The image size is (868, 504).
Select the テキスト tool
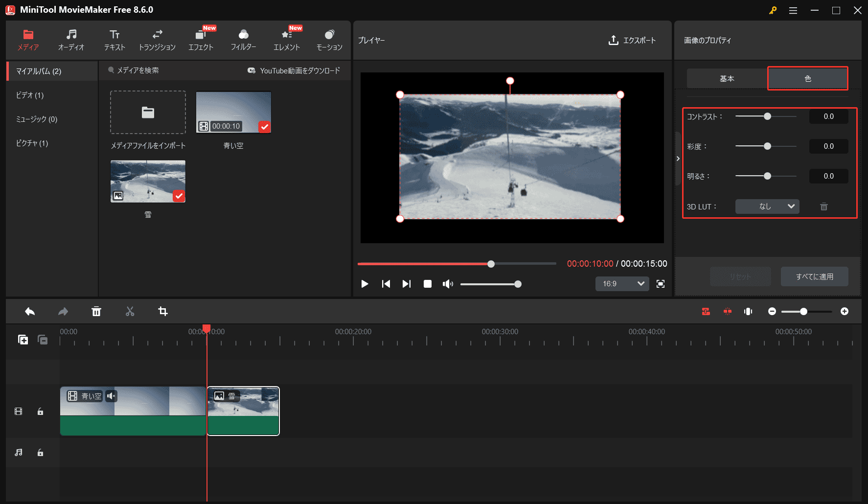coord(114,39)
